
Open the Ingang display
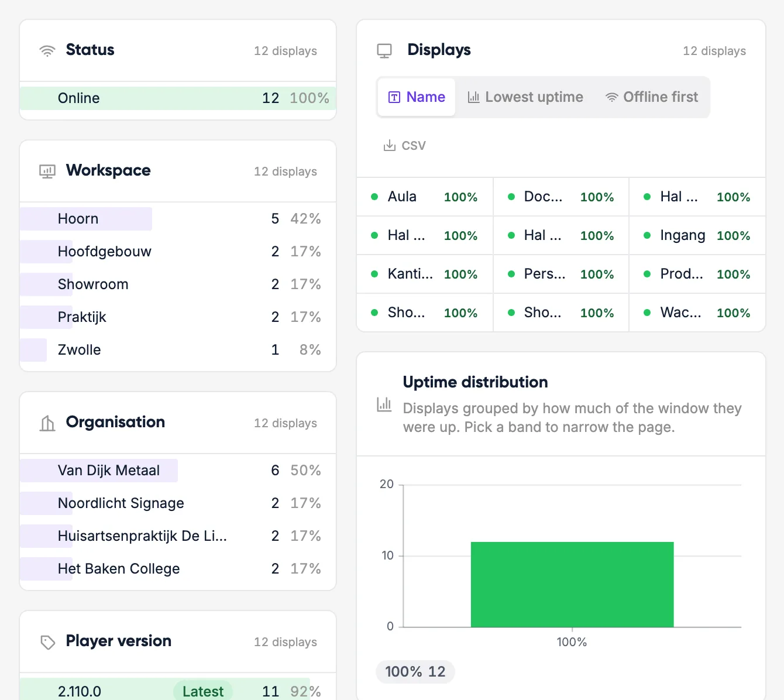tap(697, 235)
